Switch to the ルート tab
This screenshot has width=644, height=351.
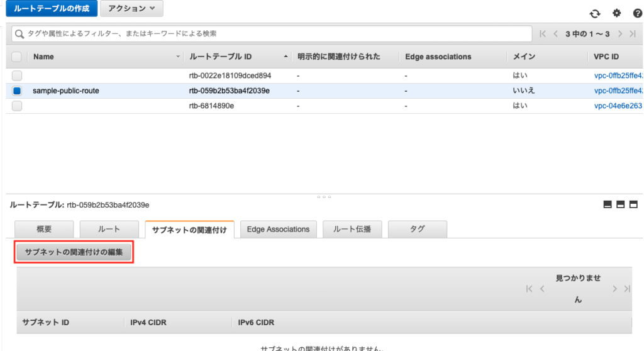pos(109,230)
